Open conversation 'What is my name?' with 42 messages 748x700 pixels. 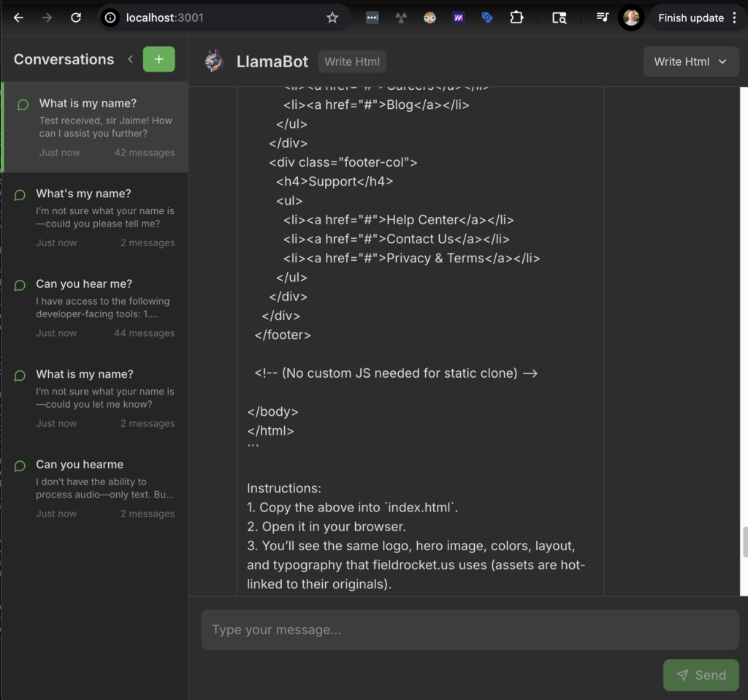pos(96,127)
